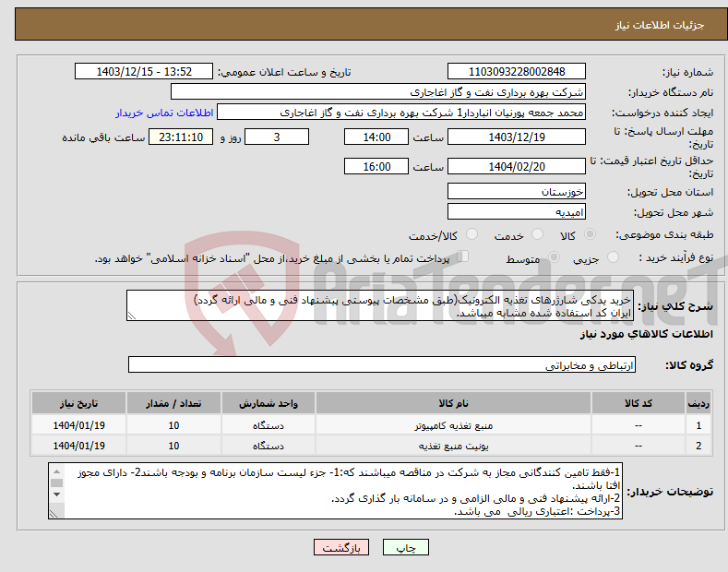Click the منبع تغذیه کامپیوتر item name

click(454, 425)
